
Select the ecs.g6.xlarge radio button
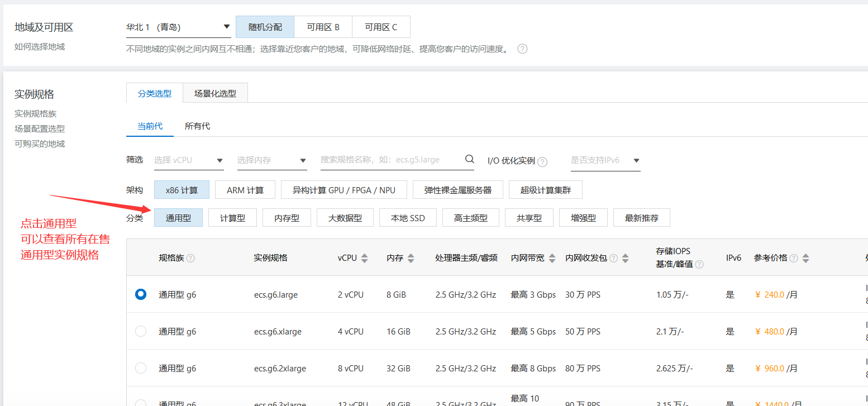[x=141, y=331]
